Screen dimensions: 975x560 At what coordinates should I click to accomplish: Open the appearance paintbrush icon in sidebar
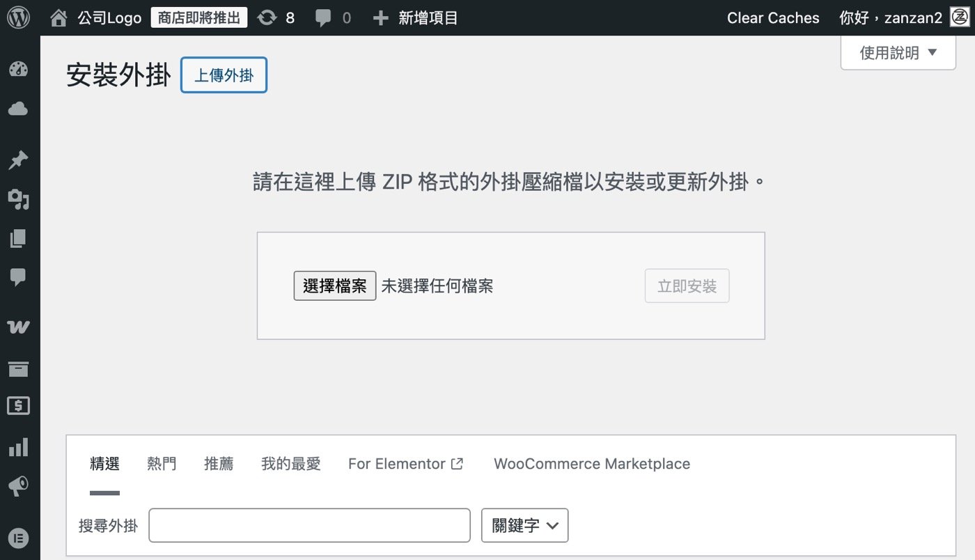19,69
